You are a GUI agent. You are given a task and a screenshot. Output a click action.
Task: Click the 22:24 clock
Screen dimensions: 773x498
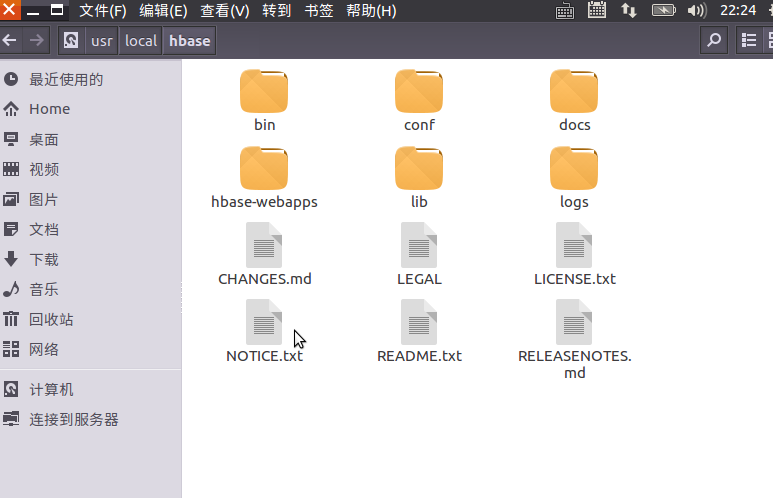click(738, 10)
